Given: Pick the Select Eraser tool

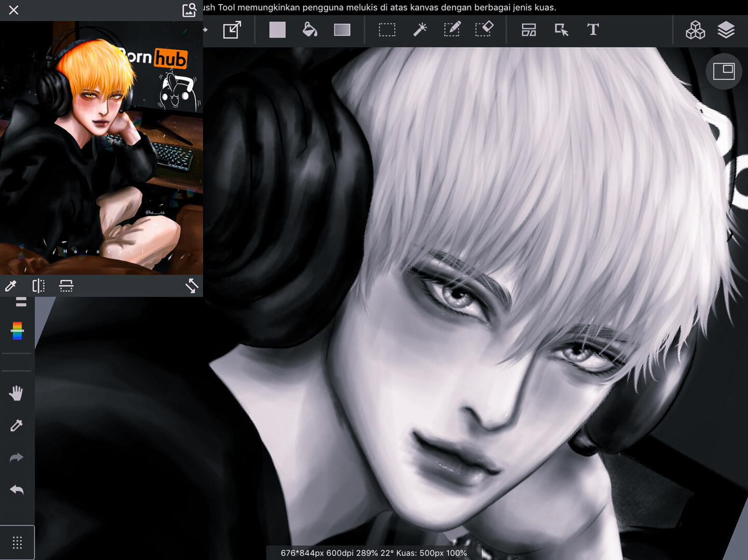Looking at the screenshot, I should point(484,30).
